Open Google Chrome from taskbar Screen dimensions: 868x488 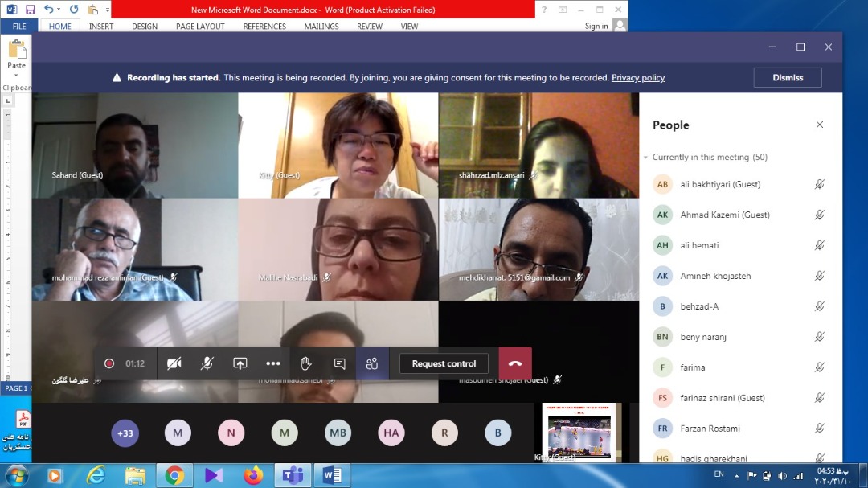(174, 475)
